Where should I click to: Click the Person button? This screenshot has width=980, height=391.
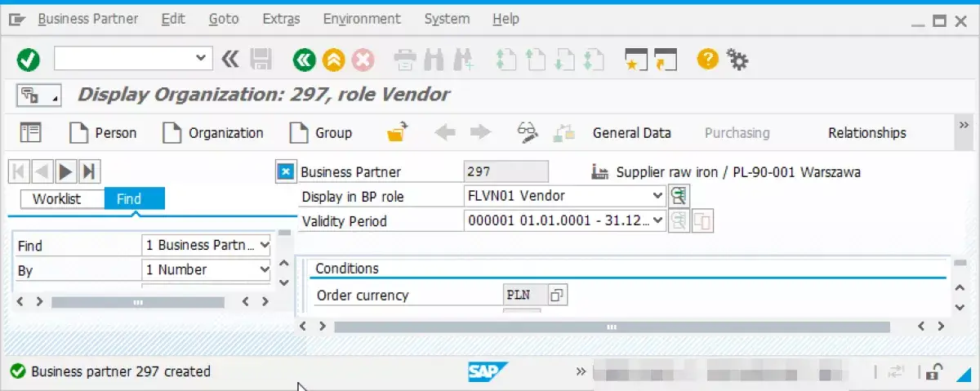(103, 132)
